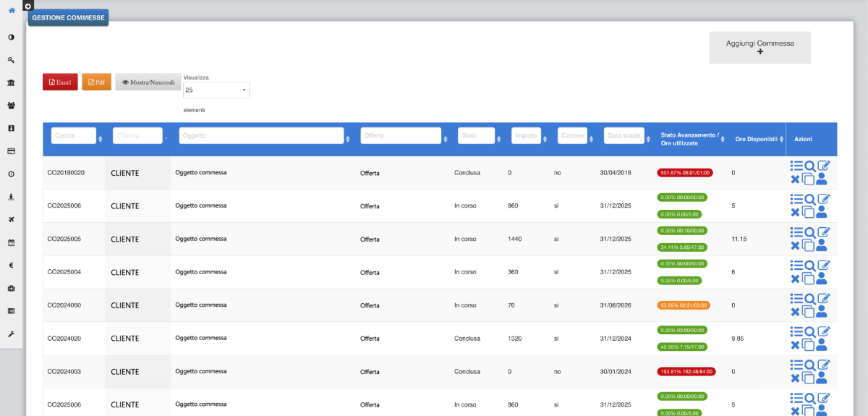Click the orange 83.89% progress badge

pos(684,305)
